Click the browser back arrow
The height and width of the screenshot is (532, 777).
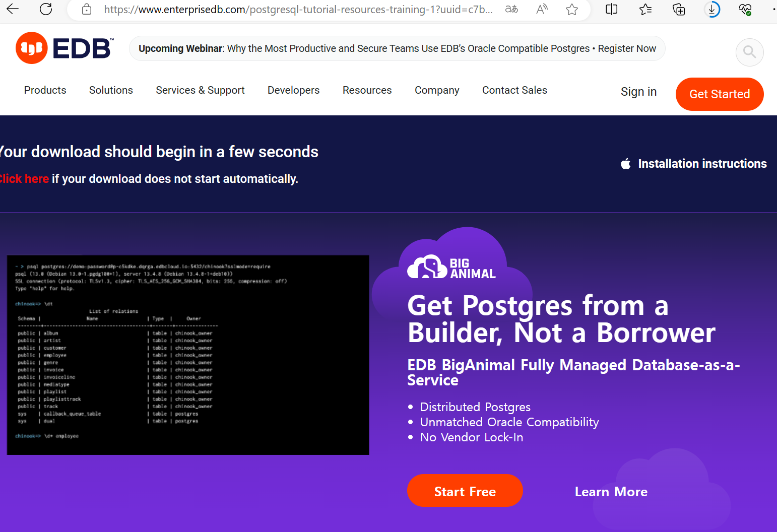13,9
